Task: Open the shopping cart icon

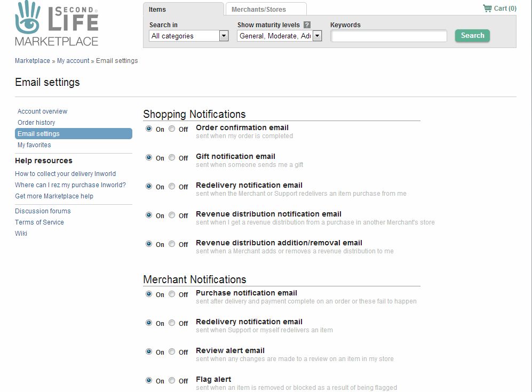Action: click(x=487, y=9)
